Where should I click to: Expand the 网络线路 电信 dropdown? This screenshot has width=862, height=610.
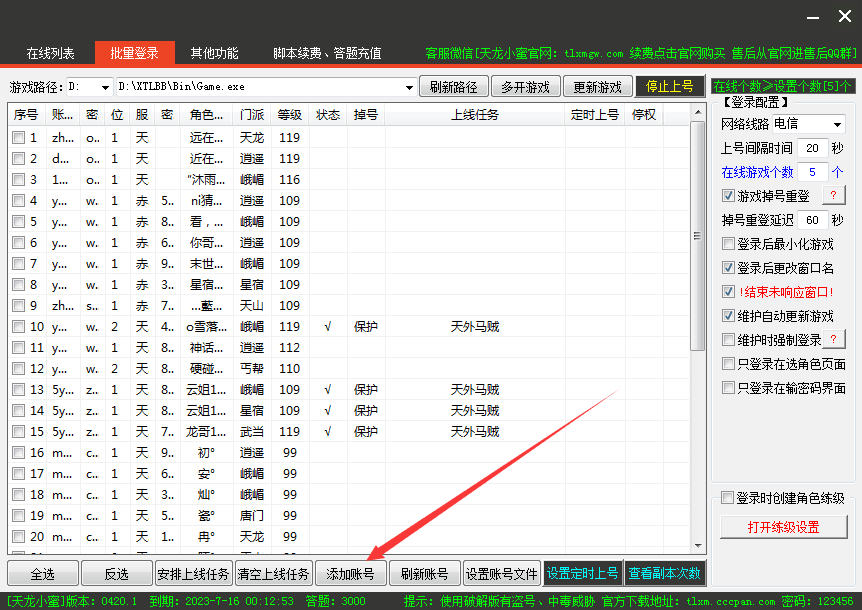tap(837, 124)
